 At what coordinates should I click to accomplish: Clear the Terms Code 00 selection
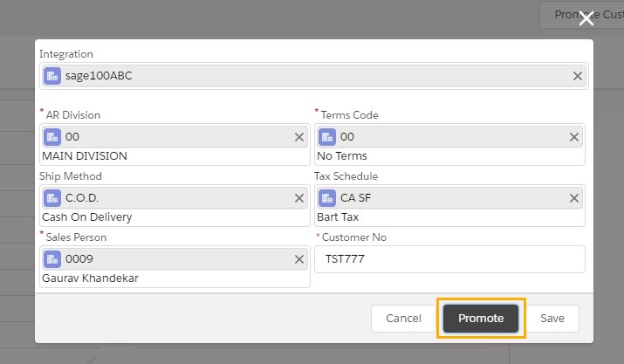pos(574,137)
